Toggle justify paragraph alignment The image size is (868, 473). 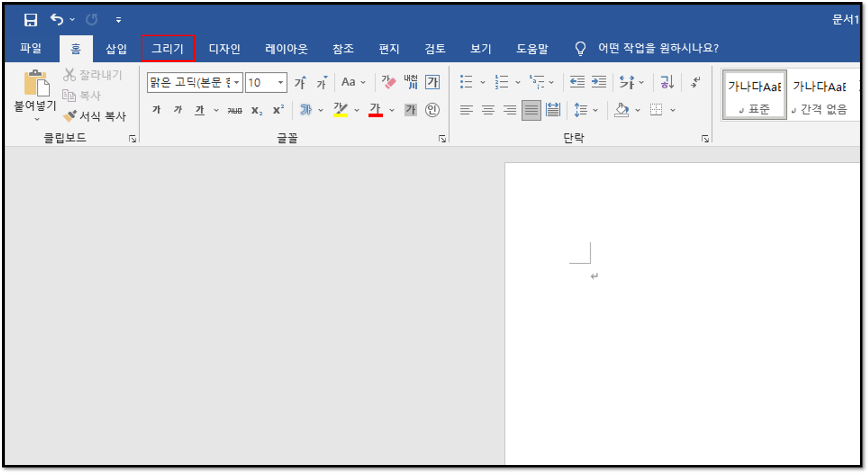coord(531,110)
